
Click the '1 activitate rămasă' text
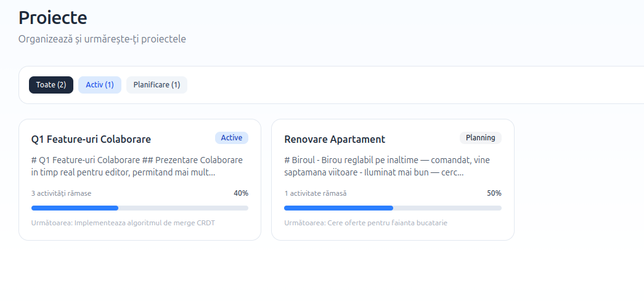[316, 193]
